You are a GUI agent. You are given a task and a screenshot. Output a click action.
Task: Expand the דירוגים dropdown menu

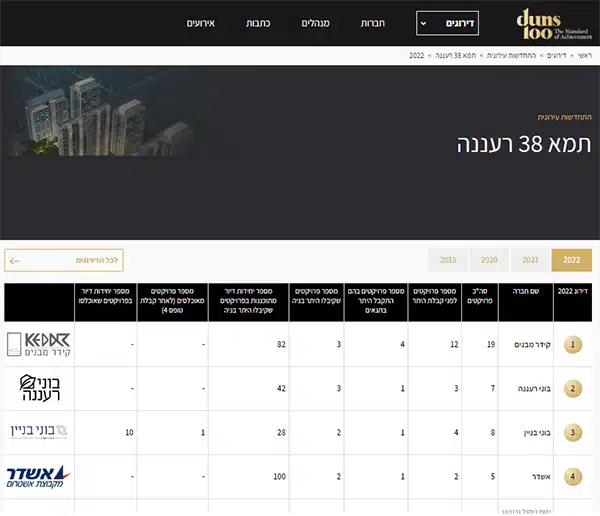447,23
